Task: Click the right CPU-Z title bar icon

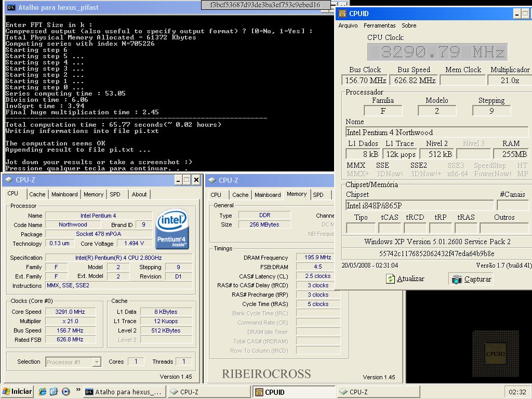Action: click(212, 180)
